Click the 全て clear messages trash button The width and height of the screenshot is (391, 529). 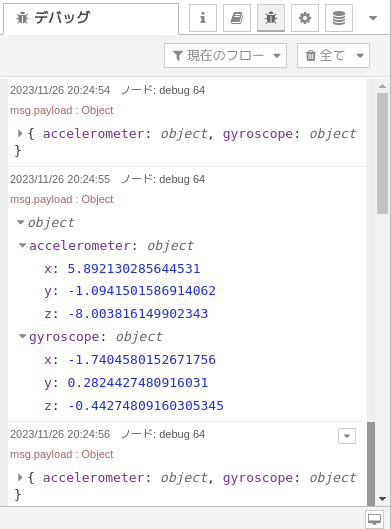pos(333,55)
